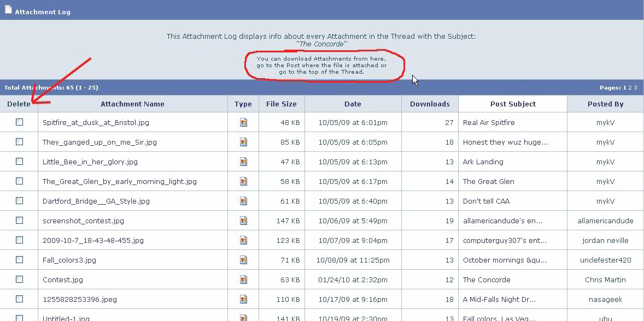644x321 pixels.
Task: Tick delete checkbox for The_Great_Glen_by_early_morning_light.jpg
Action: [x=19, y=181]
